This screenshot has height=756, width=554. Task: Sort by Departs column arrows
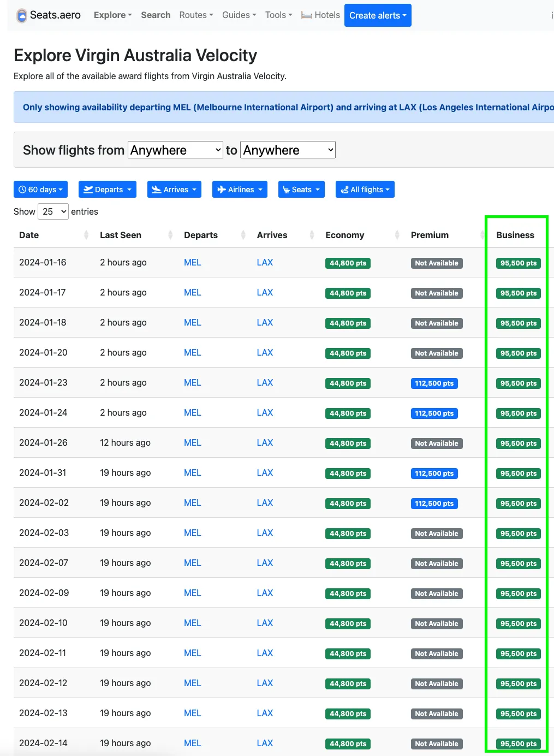(x=243, y=235)
